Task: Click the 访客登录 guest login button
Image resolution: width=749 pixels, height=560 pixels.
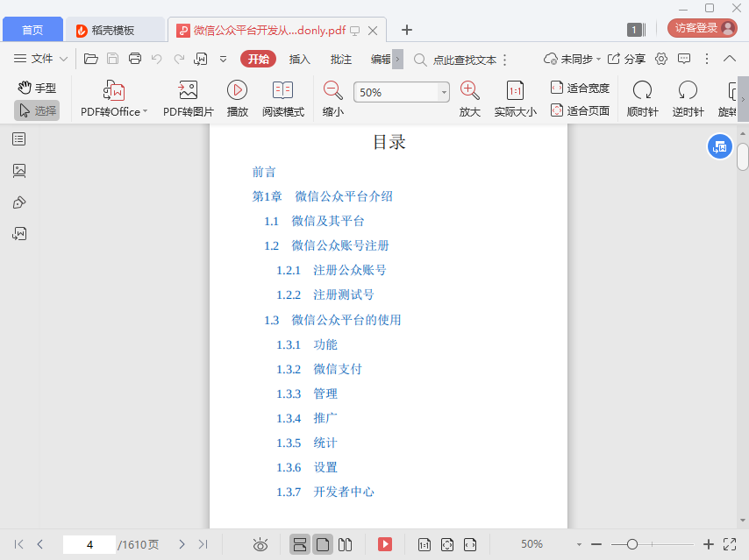Action: tap(703, 28)
